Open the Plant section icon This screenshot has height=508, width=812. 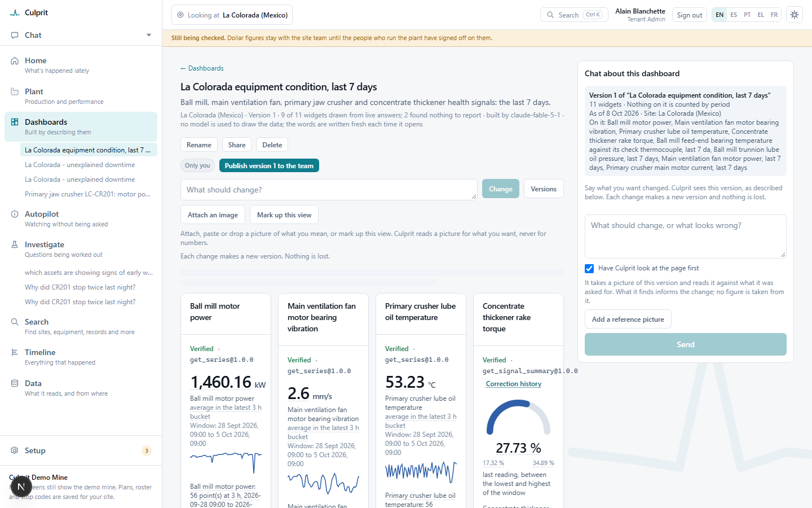tap(15, 91)
